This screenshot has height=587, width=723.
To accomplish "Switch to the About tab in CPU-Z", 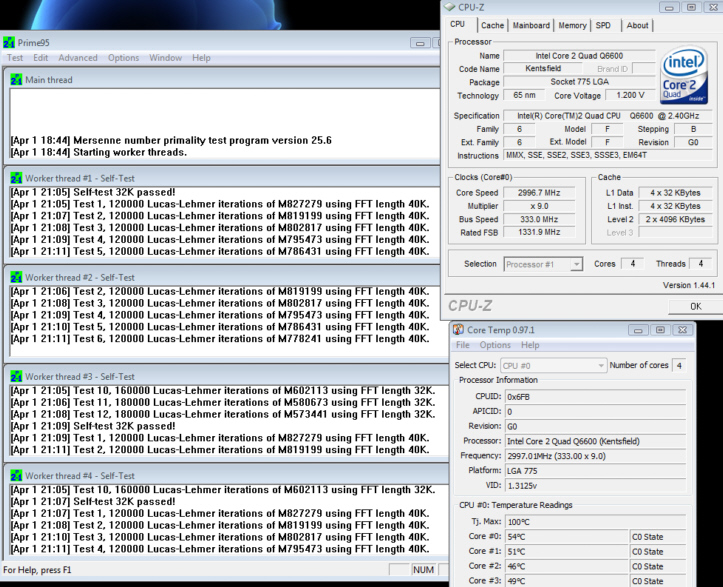I will point(637,25).
